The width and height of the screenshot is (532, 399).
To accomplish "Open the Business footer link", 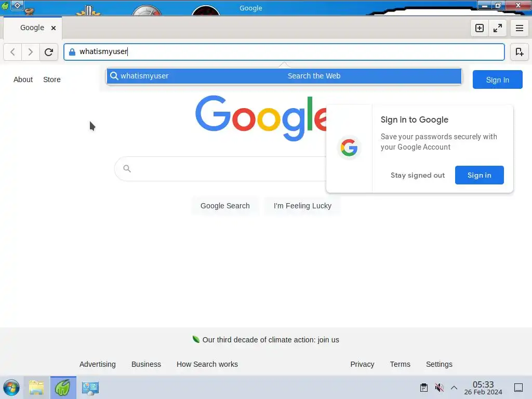I will [x=146, y=364].
